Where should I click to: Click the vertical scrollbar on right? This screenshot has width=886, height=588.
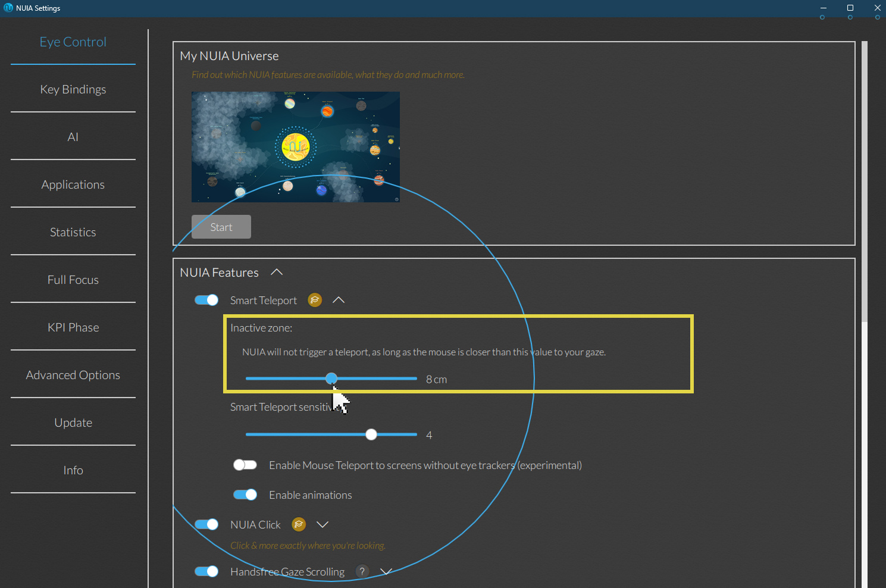(865, 181)
